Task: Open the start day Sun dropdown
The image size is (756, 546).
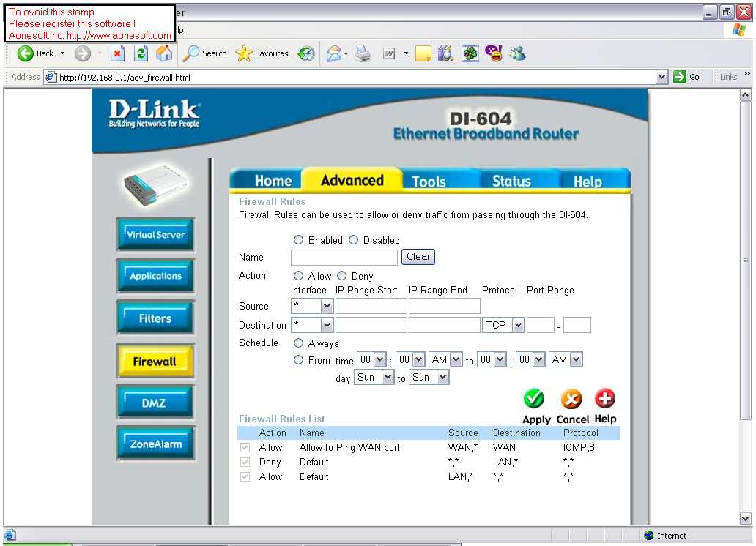Action: 374,377
